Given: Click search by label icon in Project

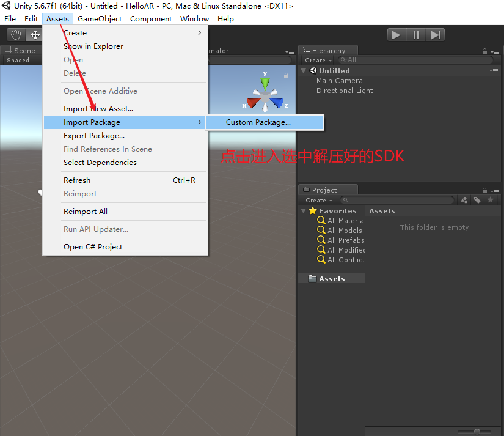Looking at the screenshot, I should tap(477, 200).
